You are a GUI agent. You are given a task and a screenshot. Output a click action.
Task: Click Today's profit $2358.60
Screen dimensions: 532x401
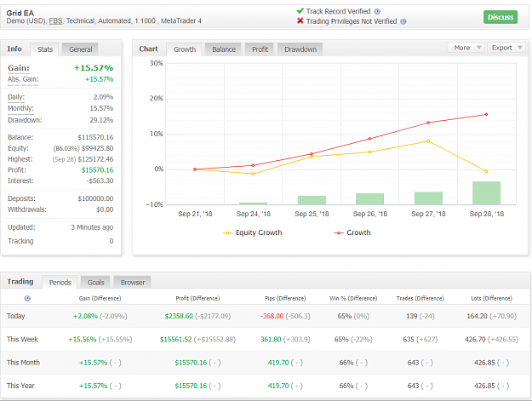pos(179,316)
